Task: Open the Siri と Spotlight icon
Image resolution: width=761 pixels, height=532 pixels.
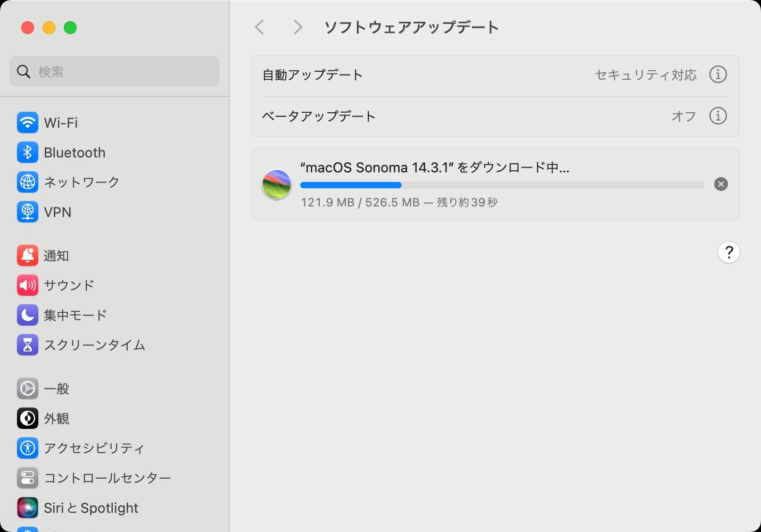Action: [27, 508]
